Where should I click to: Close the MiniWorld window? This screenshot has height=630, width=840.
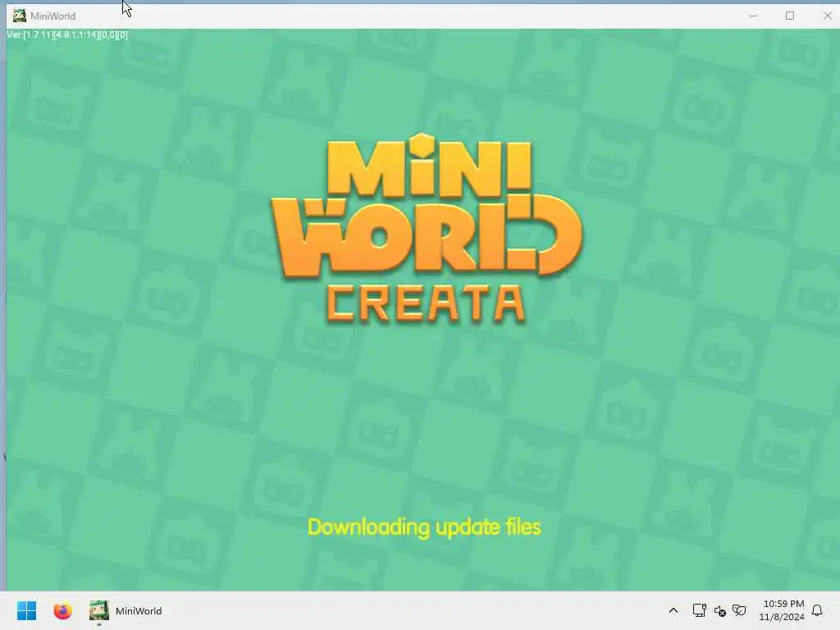coord(827,16)
